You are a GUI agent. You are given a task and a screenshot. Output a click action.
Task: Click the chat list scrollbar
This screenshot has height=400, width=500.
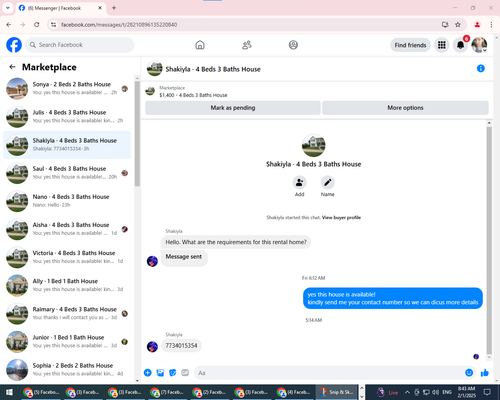tap(137, 133)
